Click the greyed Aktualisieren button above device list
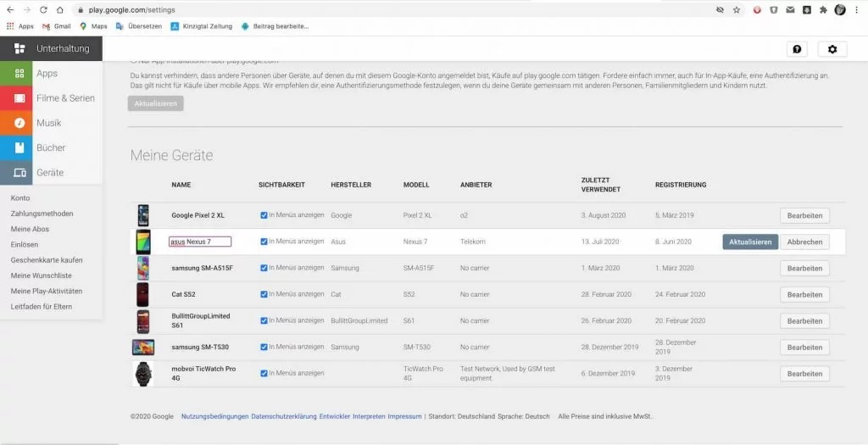 pyautogui.click(x=156, y=103)
